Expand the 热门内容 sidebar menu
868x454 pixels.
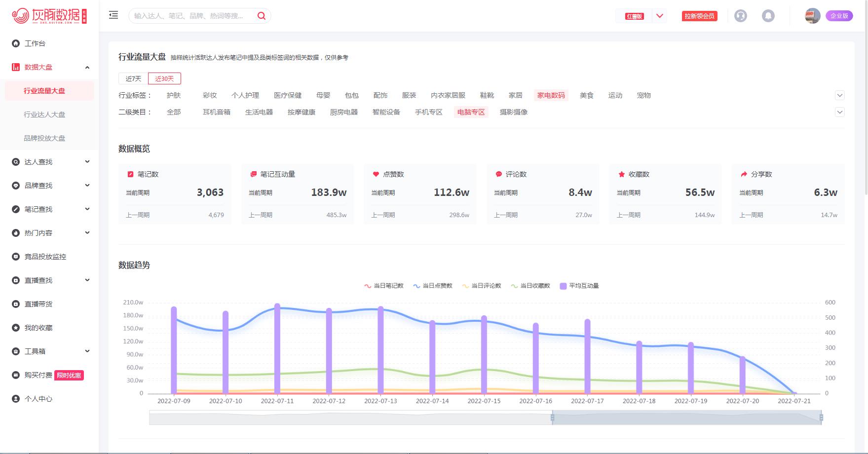(87, 233)
